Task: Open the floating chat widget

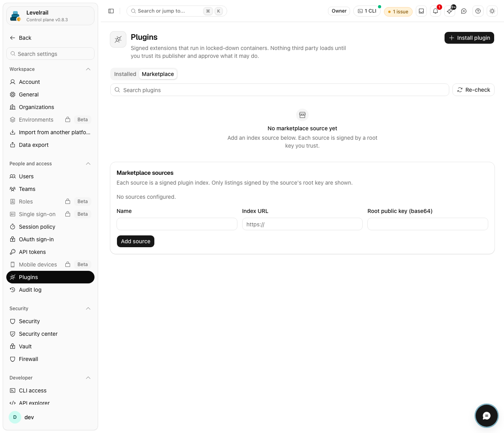Action: pos(487,416)
